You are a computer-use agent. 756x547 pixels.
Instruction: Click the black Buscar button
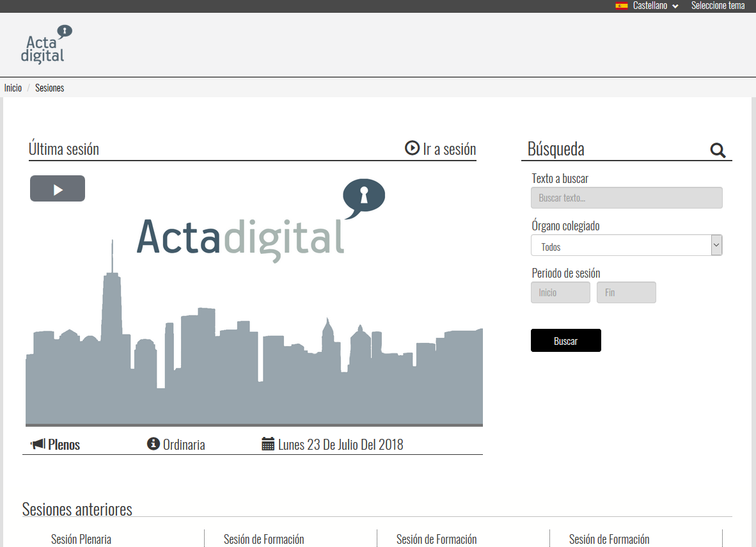coord(565,341)
